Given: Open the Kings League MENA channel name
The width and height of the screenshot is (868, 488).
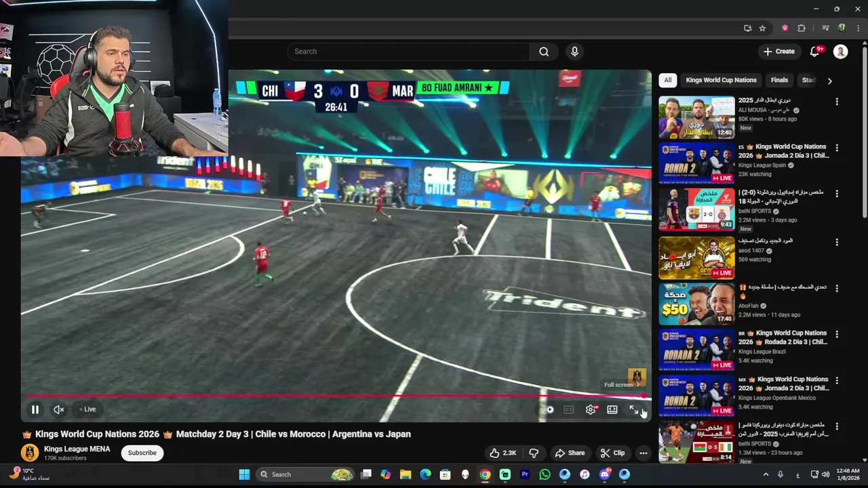Looking at the screenshot, I should (77, 449).
